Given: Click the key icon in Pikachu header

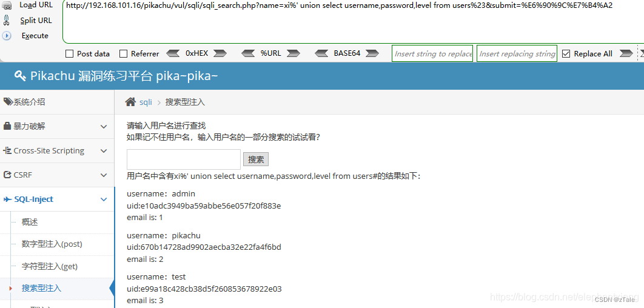Looking at the screenshot, I should click(x=20, y=76).
